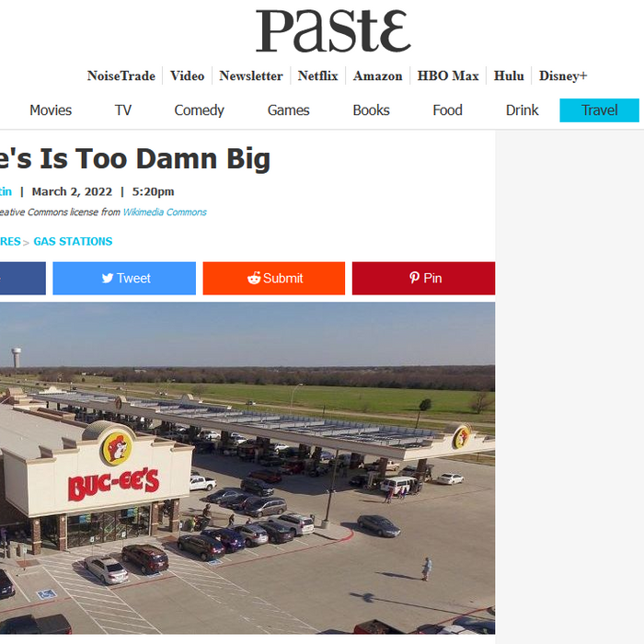Image resolution: width=644 pixels, height=644 pixels.
Task: Submit article to Reddit
Action: pyautogui.click(x=274, y=278)
